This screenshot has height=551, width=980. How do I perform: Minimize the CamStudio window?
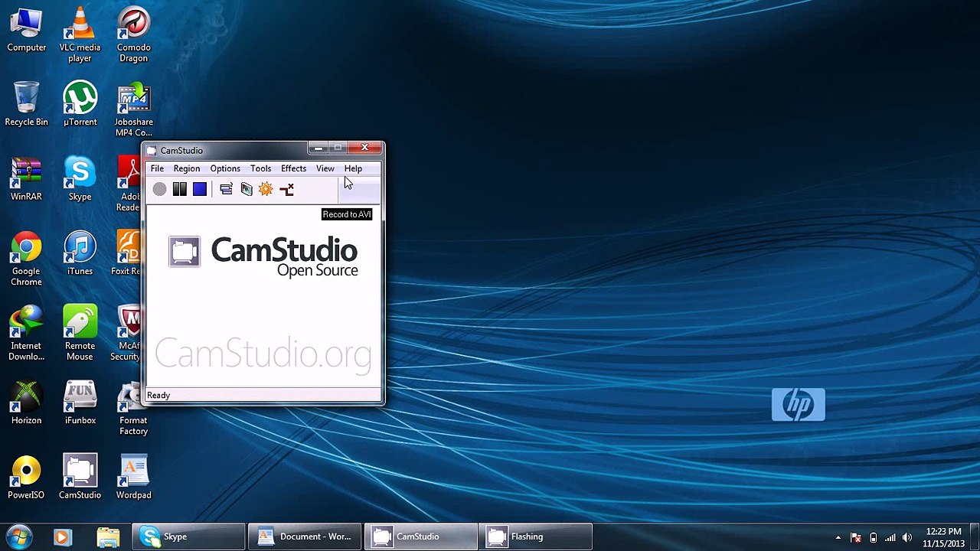coord(318,148)
